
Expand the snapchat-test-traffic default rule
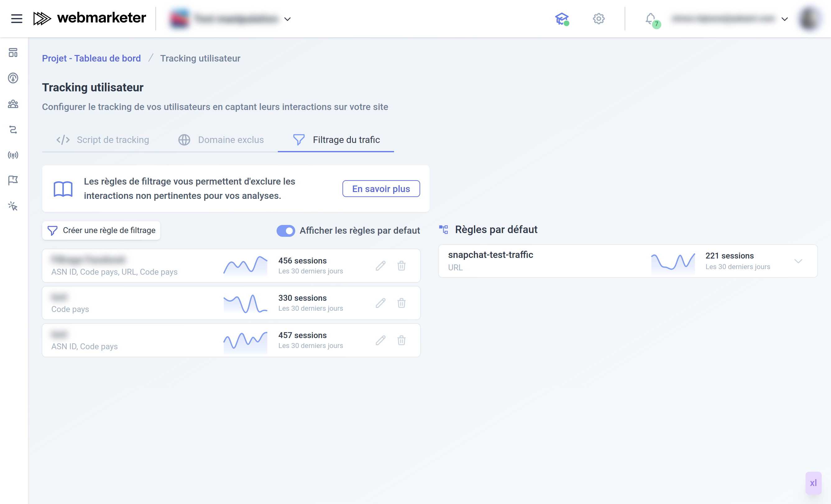798,261
